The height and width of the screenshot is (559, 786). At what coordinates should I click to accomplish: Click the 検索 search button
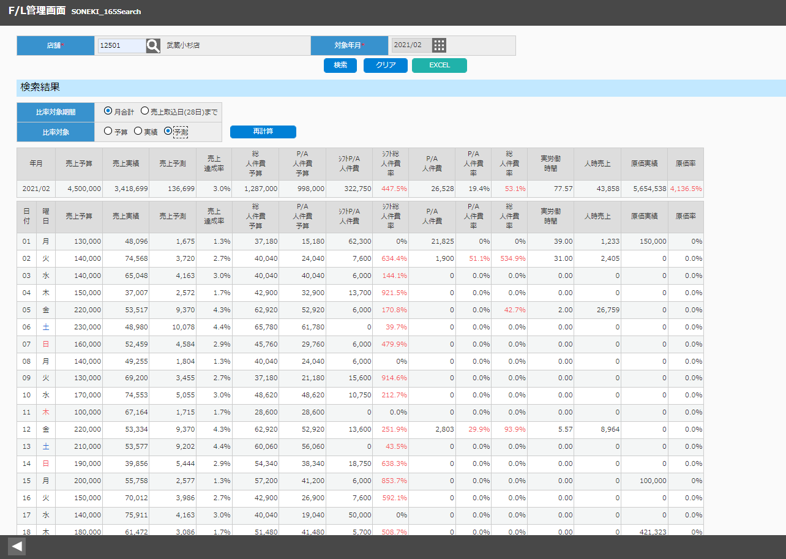click(340, 65)
